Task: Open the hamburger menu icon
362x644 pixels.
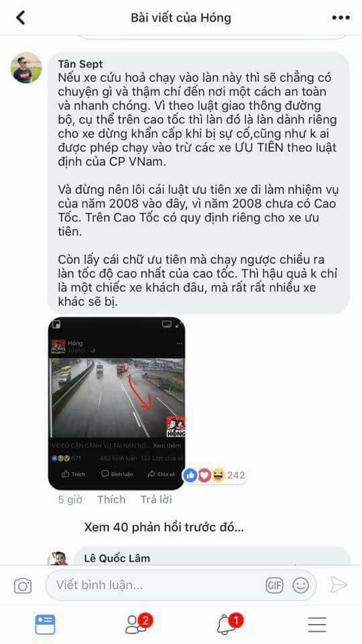Action: [x=317, y=625]
